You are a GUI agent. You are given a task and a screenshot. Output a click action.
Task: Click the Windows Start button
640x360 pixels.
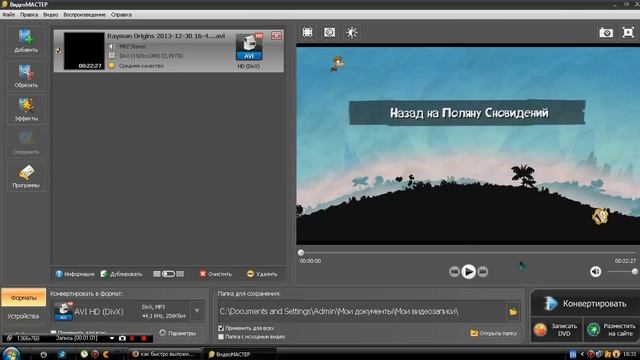[10, 353]
